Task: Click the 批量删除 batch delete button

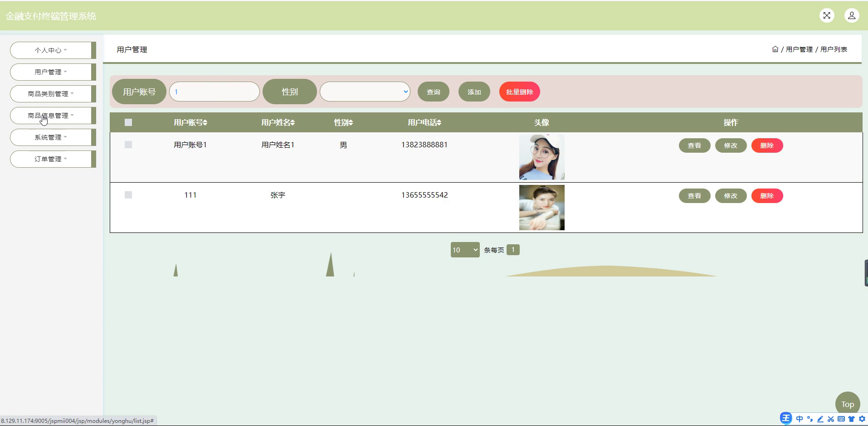Action: click(520, 92)
